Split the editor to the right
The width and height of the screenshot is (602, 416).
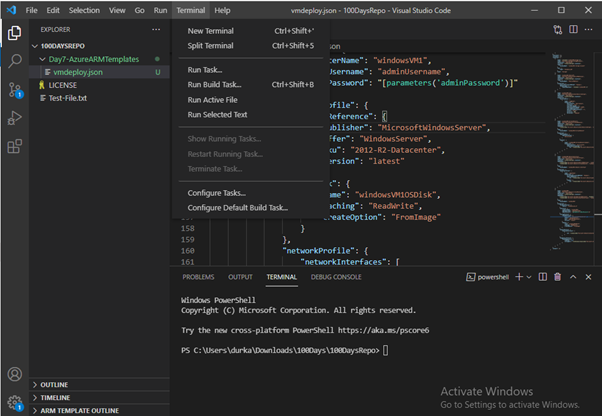click(573, 30)
